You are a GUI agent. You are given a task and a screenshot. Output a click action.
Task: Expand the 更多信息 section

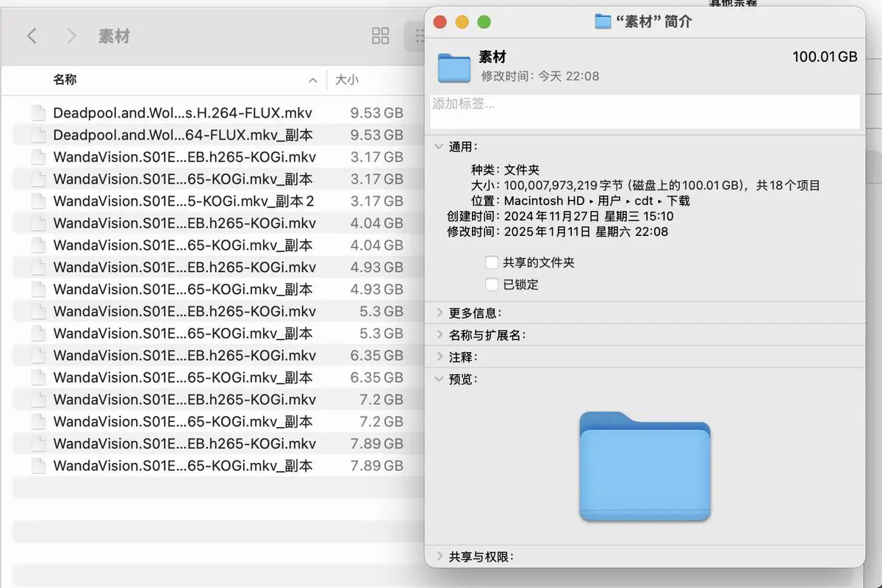coord(439,313)
